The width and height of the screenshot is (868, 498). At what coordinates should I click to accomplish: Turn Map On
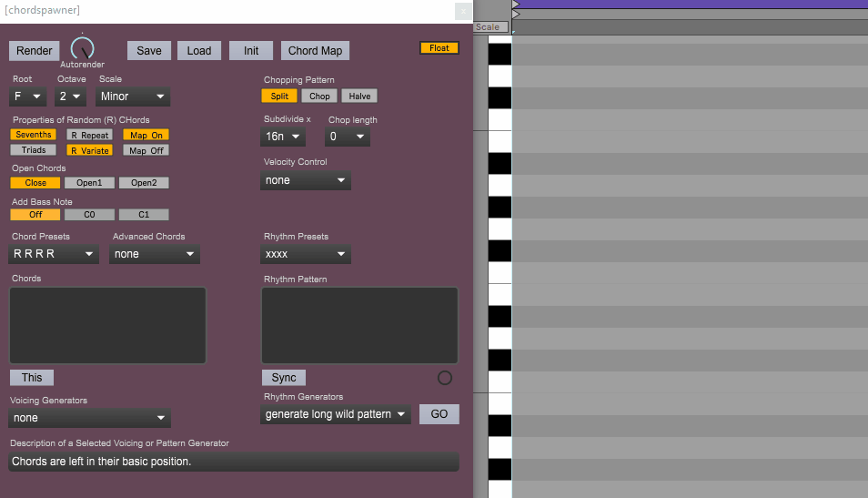click(x=146, y=135)
